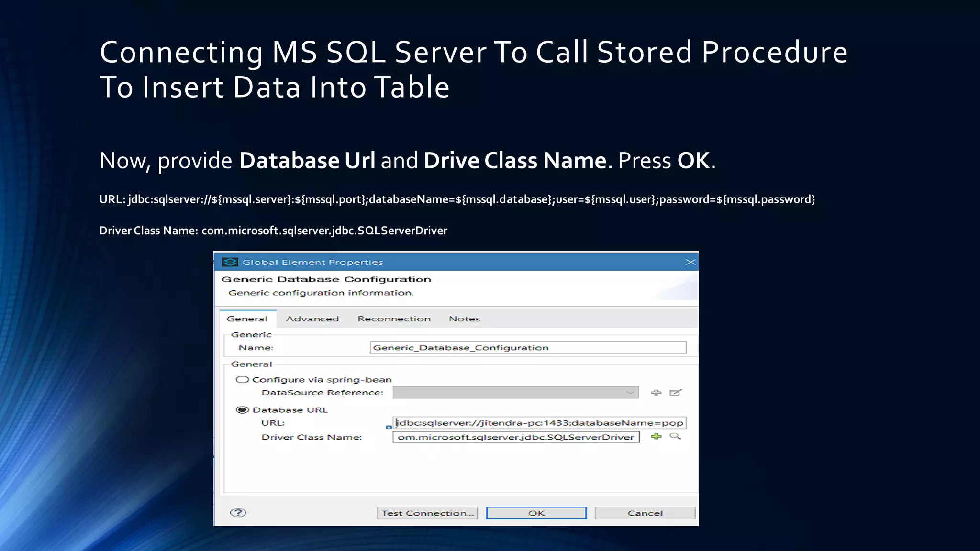Screen dimensions: 980x551
Task: Click slide URL line starting jdbc:sqlserver://${mssql.server}
Action: [x=457, y=199]
